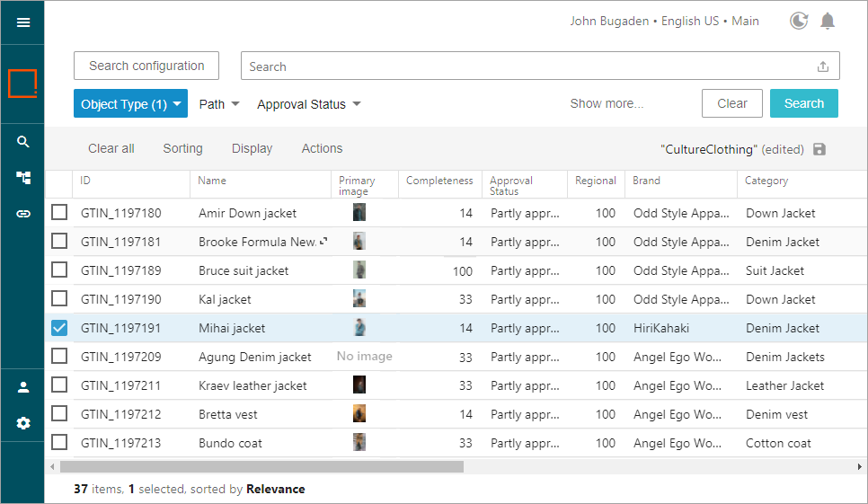Open the tree hierarchy view icon
Viewport: 868px width, 504px height.
(x=23, y=178)
